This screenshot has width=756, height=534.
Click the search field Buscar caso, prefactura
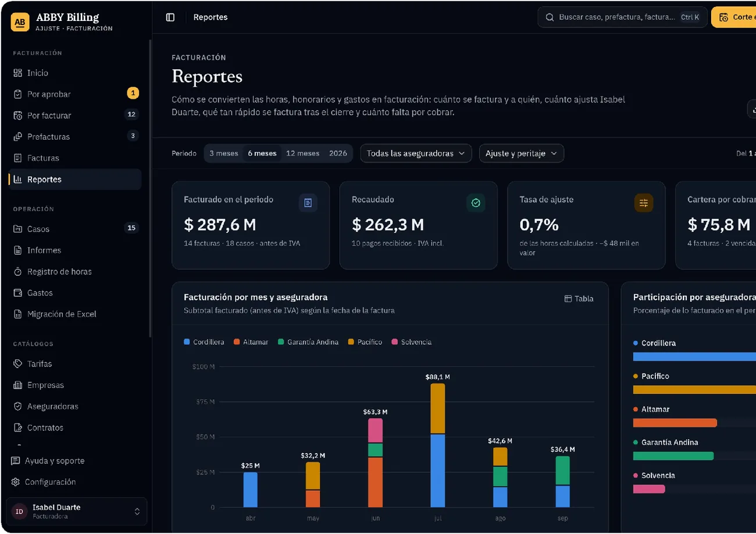point(622,17)
